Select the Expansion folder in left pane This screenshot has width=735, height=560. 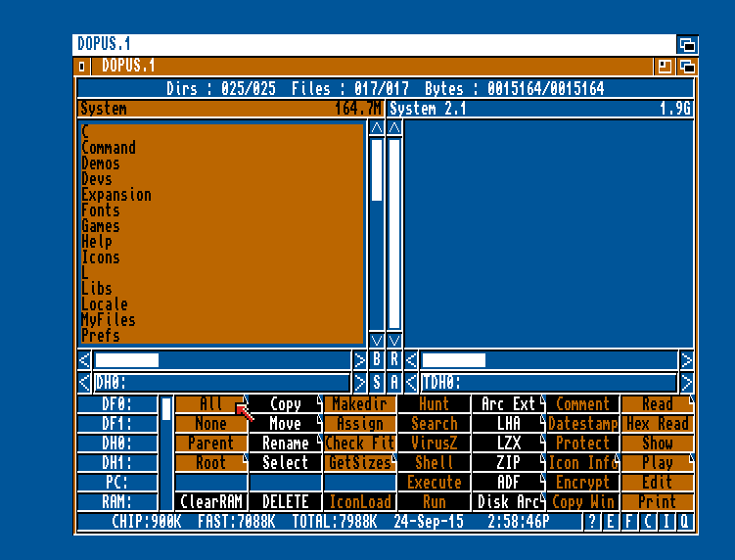[x=221, y=195]
